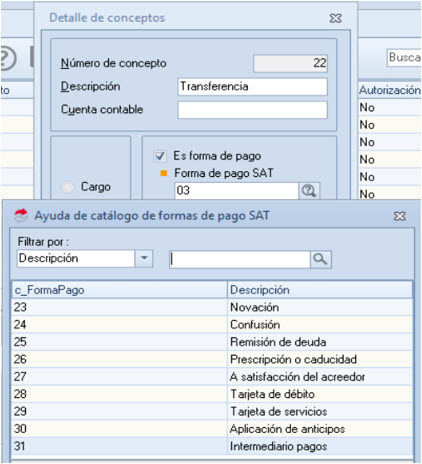Select the Novación row with code 23

point(212,307)
